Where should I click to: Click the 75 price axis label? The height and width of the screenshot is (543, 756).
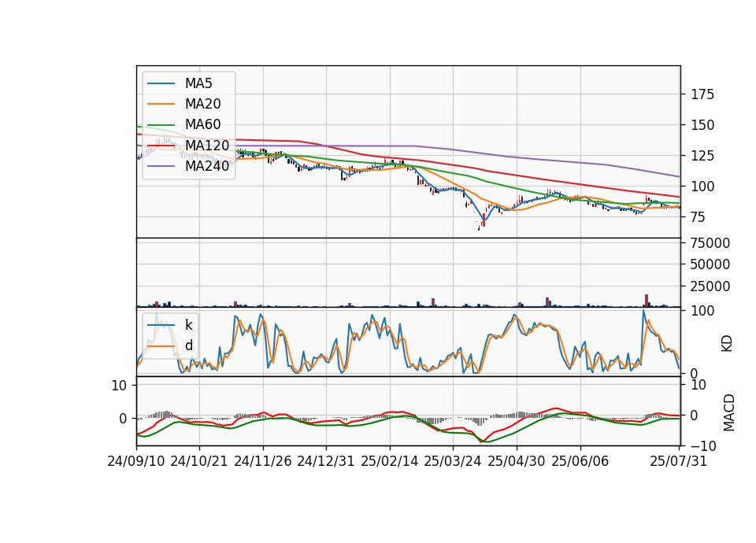[699, 217]
